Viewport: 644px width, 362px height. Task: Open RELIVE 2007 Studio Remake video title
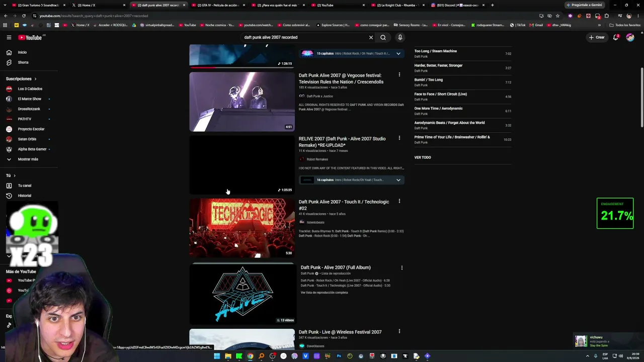pos(342,142)
